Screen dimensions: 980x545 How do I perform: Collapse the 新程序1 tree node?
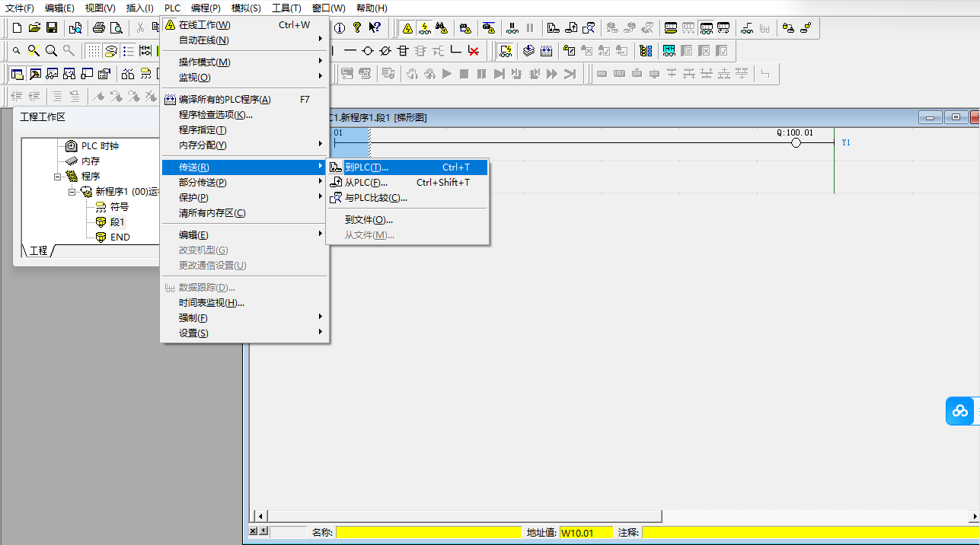pos(72,192)
